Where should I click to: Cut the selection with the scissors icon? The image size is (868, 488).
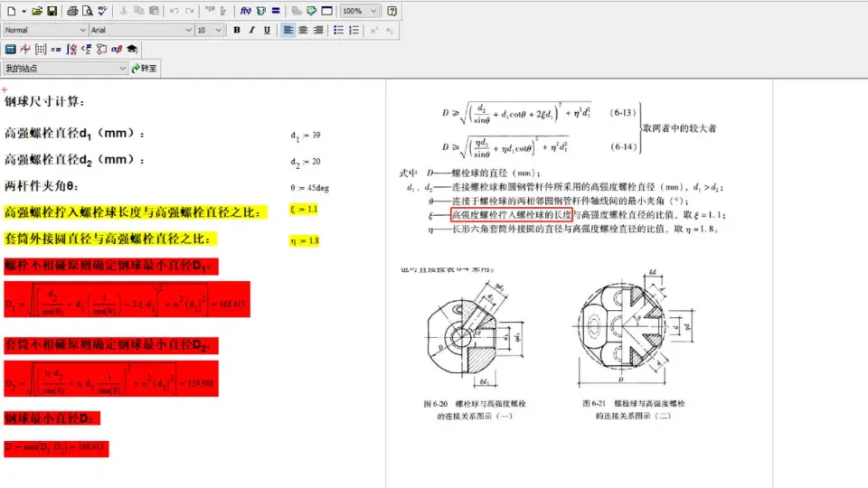tap(124, 11)
